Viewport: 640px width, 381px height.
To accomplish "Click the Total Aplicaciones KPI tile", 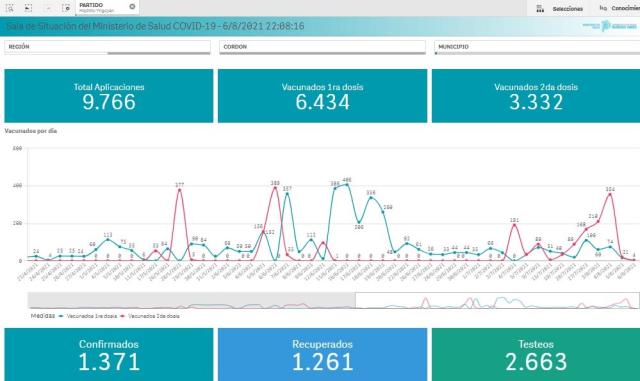I will click(x=109, y=96).
